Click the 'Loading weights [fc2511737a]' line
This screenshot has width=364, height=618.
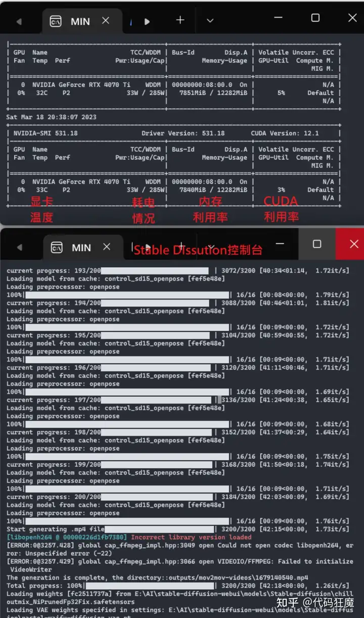(179, 598)
